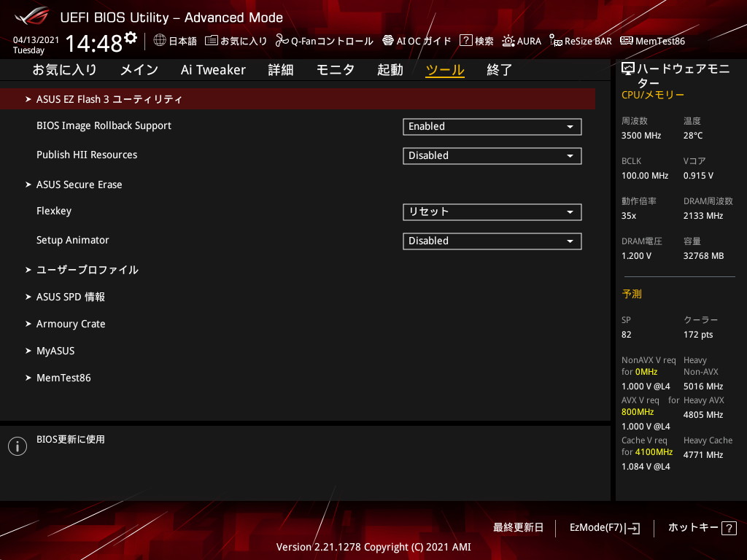Screen dimensions: 747x560
Task: Expand ASUS EZ Flash 3 utility
Action: click(x=298, y=99)
